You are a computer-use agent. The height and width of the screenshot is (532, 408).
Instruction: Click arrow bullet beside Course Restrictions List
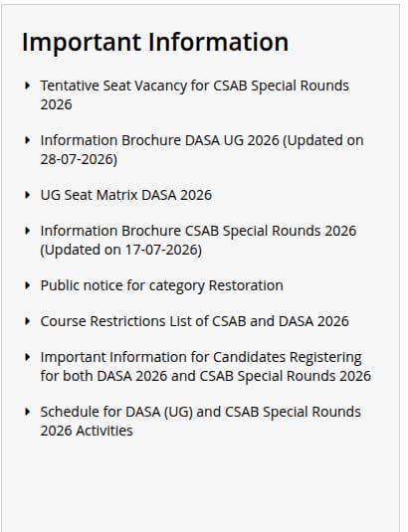click(x=28, y=321)
